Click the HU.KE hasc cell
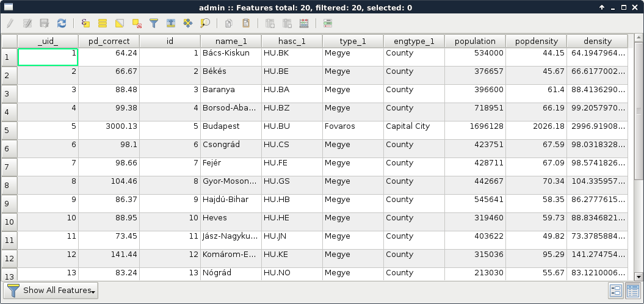The height and width of the screenshot is (304, 644). point(292,258)
